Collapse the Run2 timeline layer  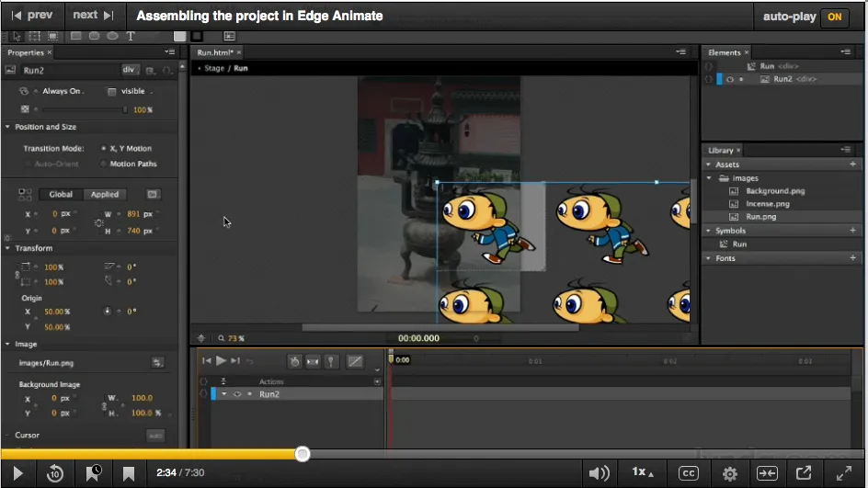pos(224,394)
